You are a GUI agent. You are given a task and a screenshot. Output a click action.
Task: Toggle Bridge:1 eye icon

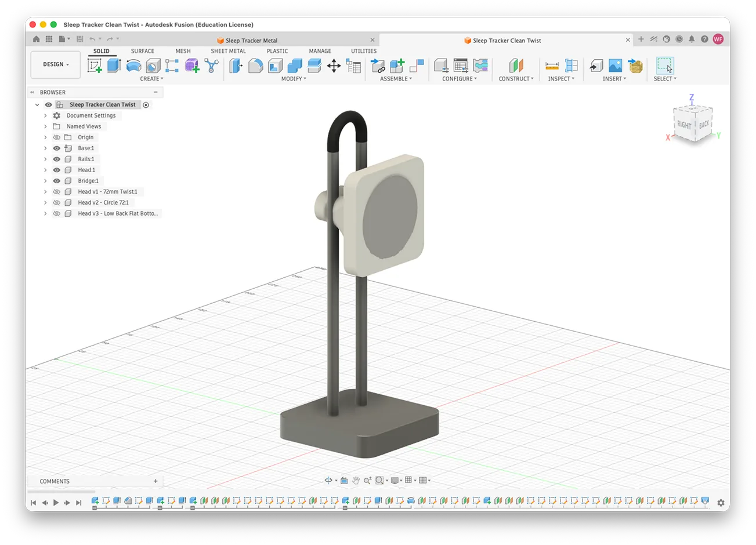coord(57,181)
